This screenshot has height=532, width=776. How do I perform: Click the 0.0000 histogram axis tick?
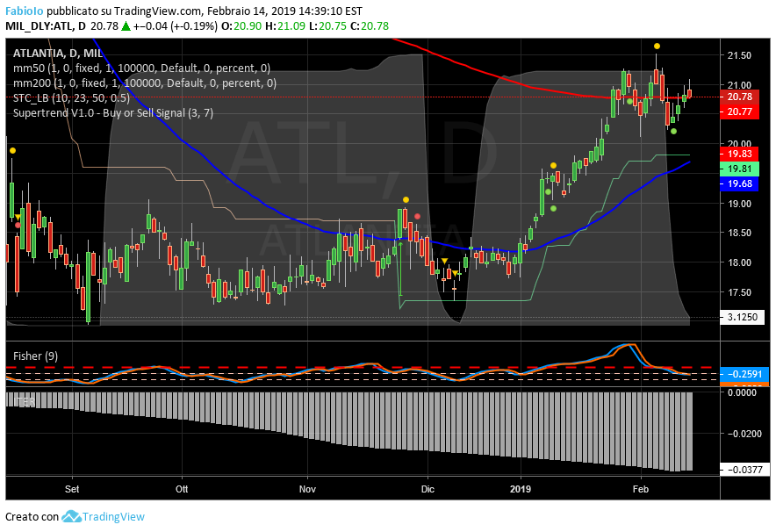tap(742, 392)
